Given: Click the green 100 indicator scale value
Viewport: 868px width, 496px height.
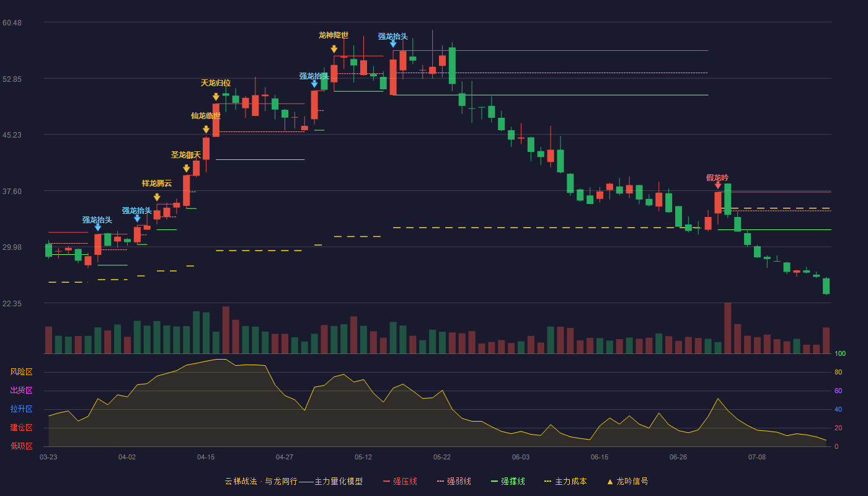Looking at the screenshot, I should (840, 354).
